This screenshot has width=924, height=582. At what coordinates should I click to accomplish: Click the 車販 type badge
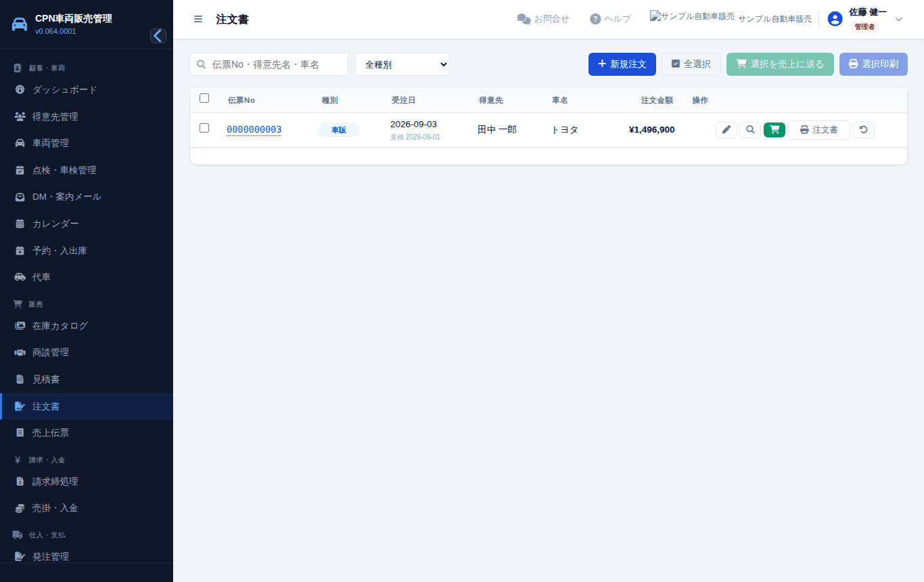click(x=339, y=130)
